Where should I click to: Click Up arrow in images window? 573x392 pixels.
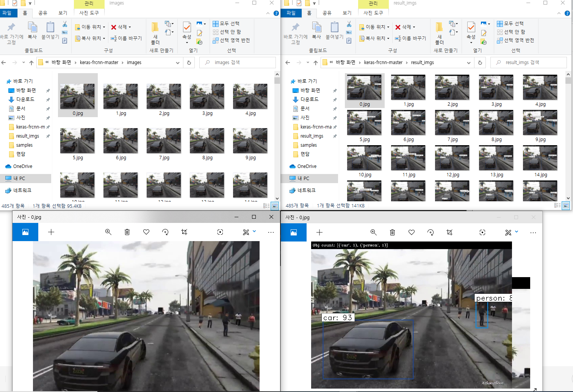point(31,63)
